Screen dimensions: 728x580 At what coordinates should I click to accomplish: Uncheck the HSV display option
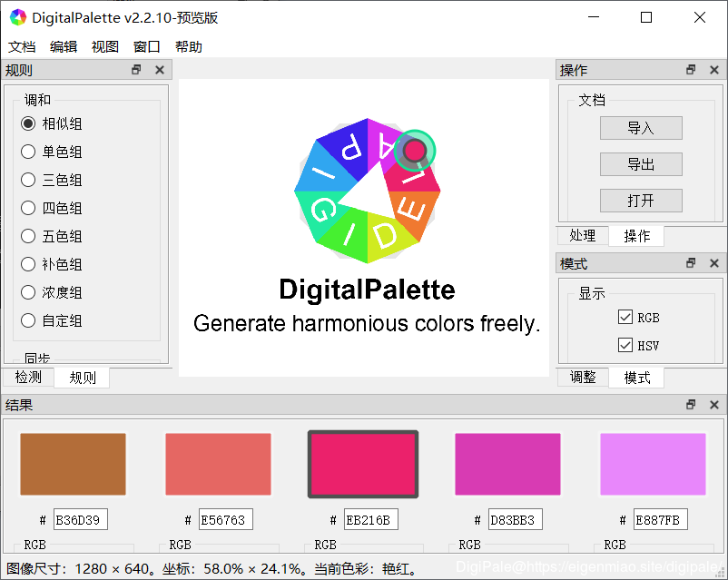tap(625, 345)
